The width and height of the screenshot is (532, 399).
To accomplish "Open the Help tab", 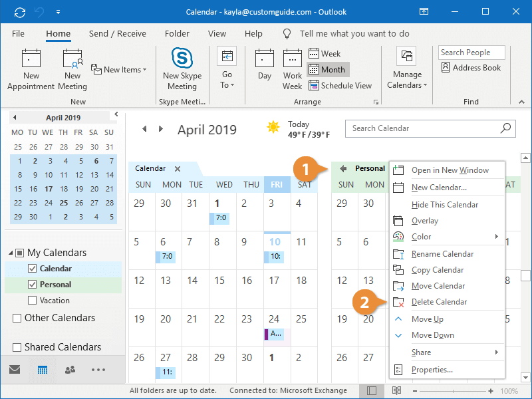I will coord(253,34).
